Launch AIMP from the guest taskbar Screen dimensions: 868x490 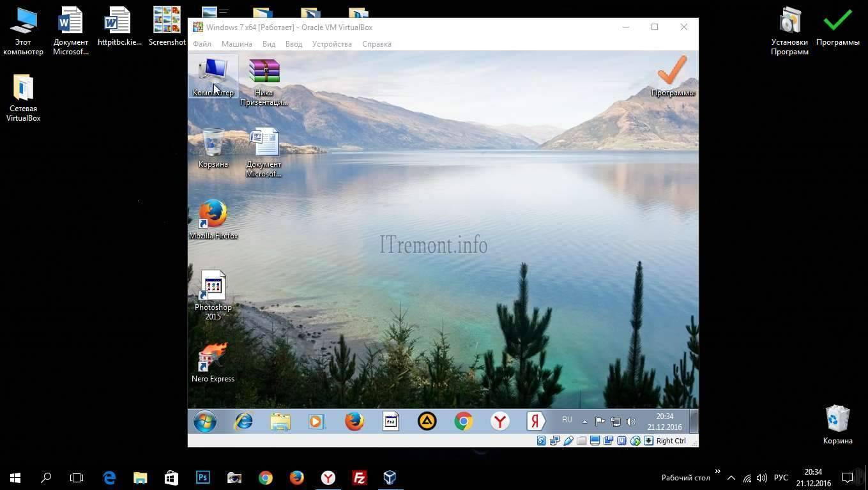(427, 422)
